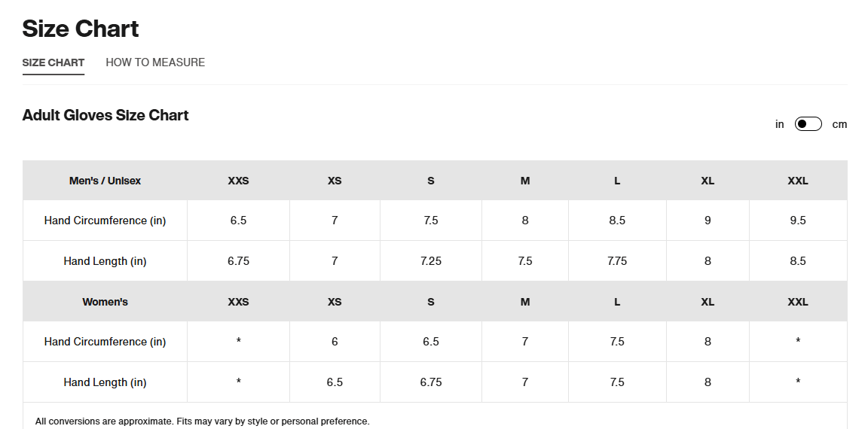This screenshot has height=429, width=868.
Task: Switch to the HOW TO MEASURE tab
Action: point(155,62)
